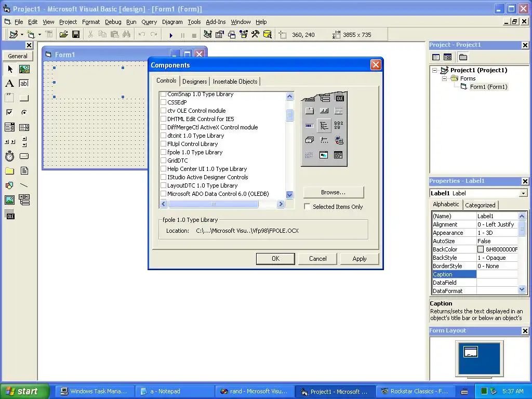The width and height of the screenshot is (532, 399).
Task: Click the Save Project floppy icon
Action: (76, 35)
